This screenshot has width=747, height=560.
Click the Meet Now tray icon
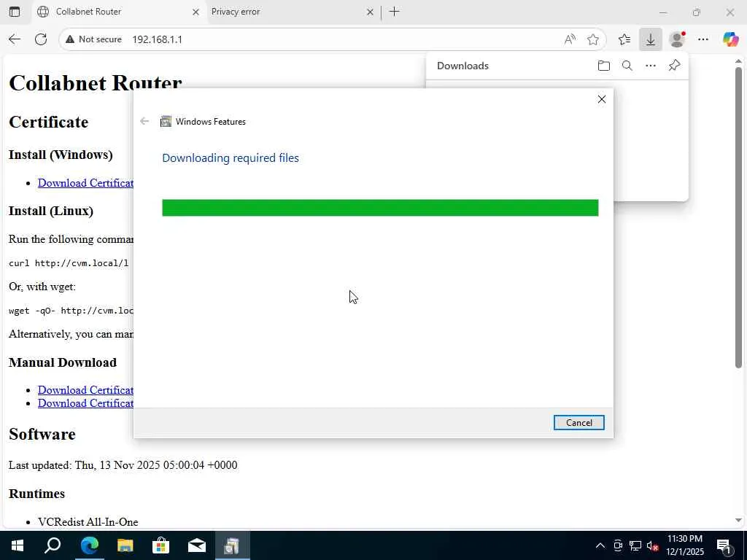[618, 545]
